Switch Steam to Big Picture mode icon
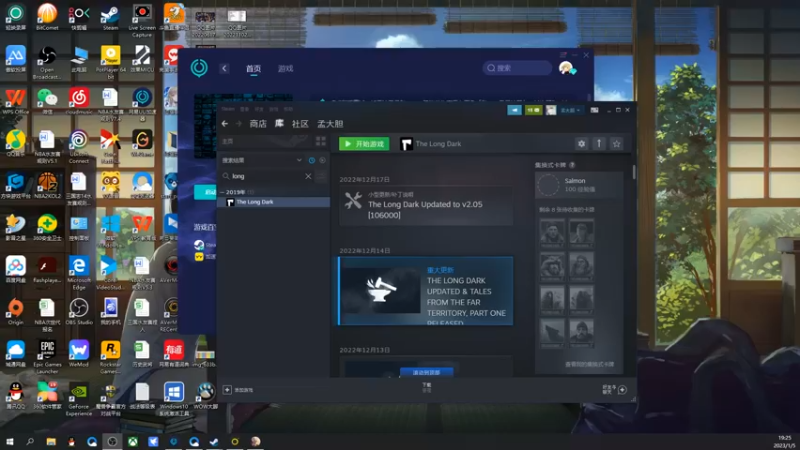 594,110
